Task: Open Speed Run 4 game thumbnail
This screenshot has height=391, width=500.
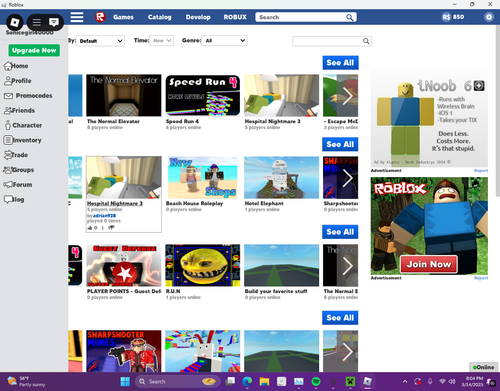Action: click(203, 95)
